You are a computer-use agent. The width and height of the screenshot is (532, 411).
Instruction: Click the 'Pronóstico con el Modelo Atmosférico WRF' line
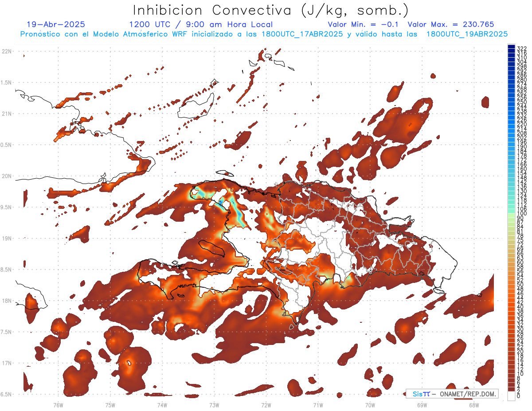coord(264,34)
